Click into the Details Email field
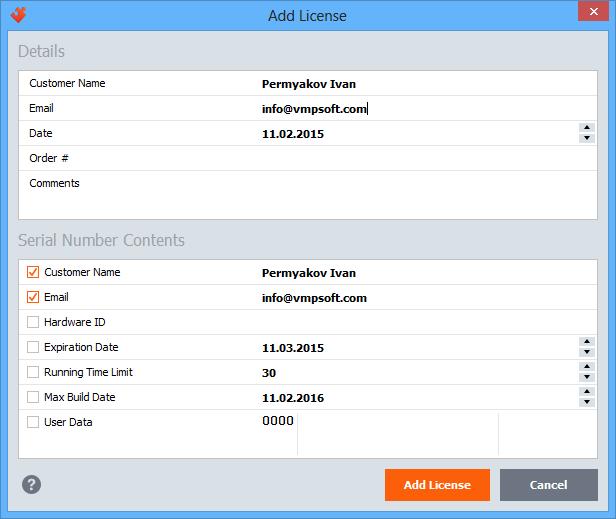Image resolution: width=616 pixels, height=519 pixels. (x=428, y=108)
